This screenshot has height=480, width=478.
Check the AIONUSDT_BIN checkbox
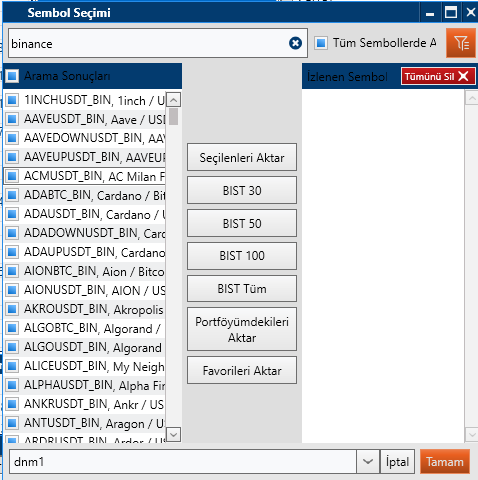12,290
